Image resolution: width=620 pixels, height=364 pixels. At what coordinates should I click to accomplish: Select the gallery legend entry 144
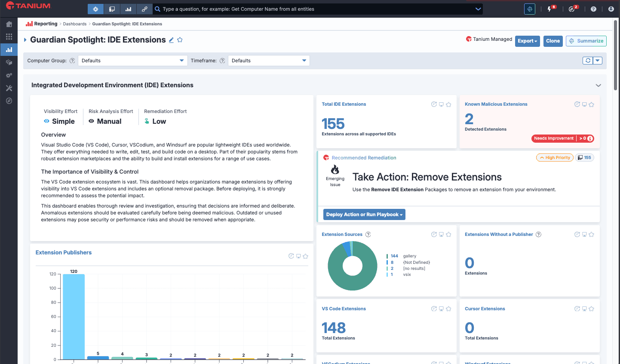pos(401,256)
